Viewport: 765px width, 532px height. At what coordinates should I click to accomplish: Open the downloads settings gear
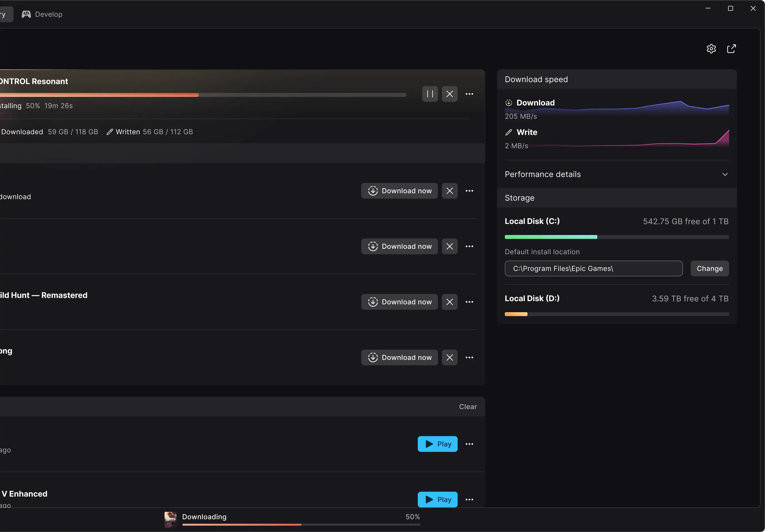[711, 49]
